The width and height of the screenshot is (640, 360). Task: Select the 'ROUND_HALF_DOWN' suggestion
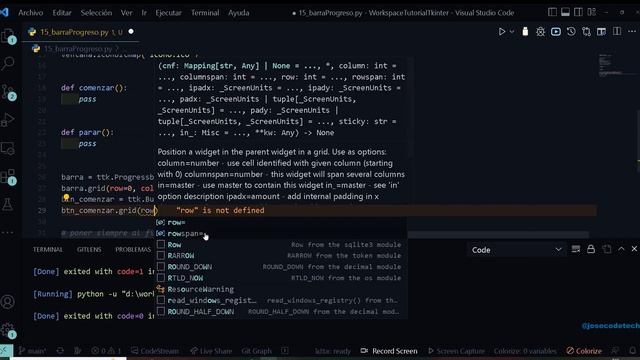(281, 311)
